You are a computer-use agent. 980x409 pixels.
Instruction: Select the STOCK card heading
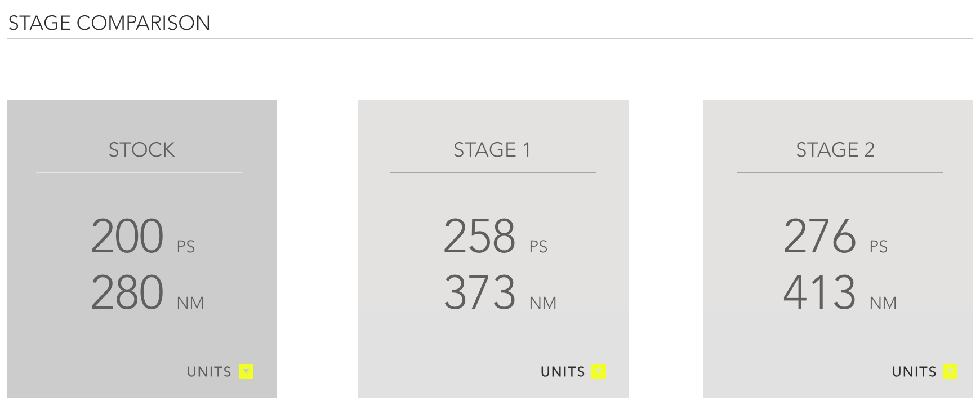(x=141, y=150)
